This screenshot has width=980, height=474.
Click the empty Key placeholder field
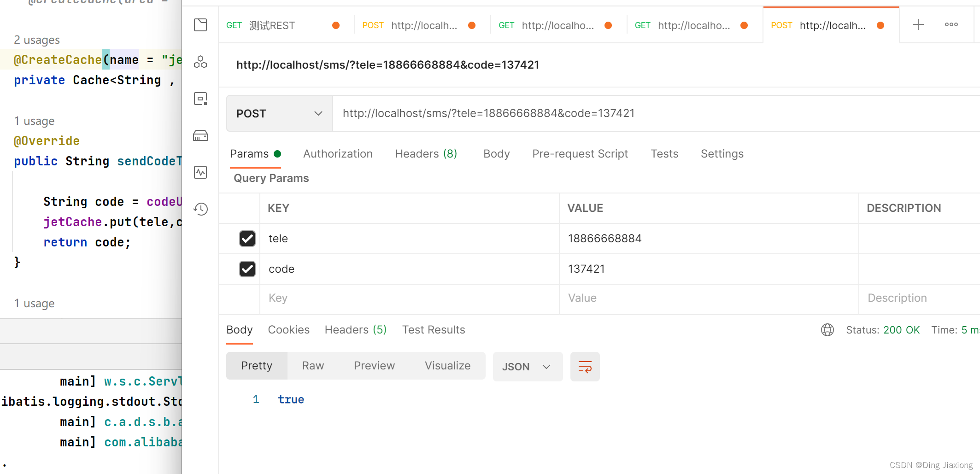pyautogui.click(x=410, y=298)
